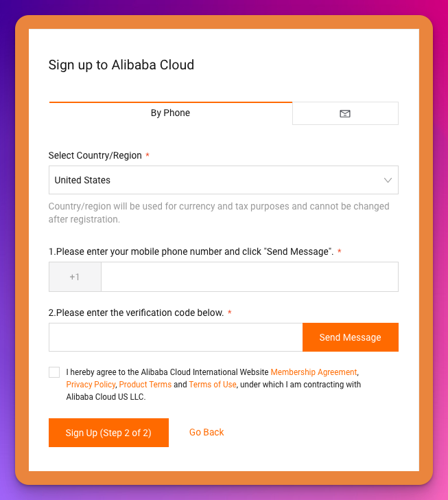Expand the country dropdown chevron arrow

(388, 180)
